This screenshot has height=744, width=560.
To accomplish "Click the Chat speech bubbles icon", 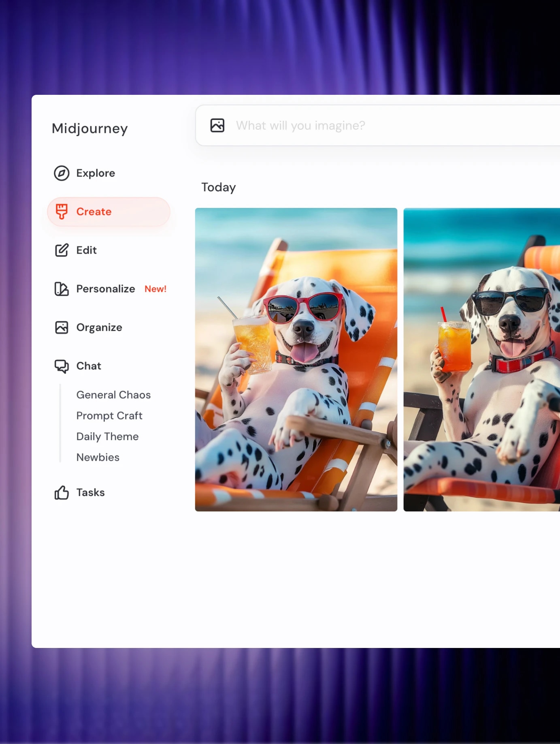I will 62,366.
